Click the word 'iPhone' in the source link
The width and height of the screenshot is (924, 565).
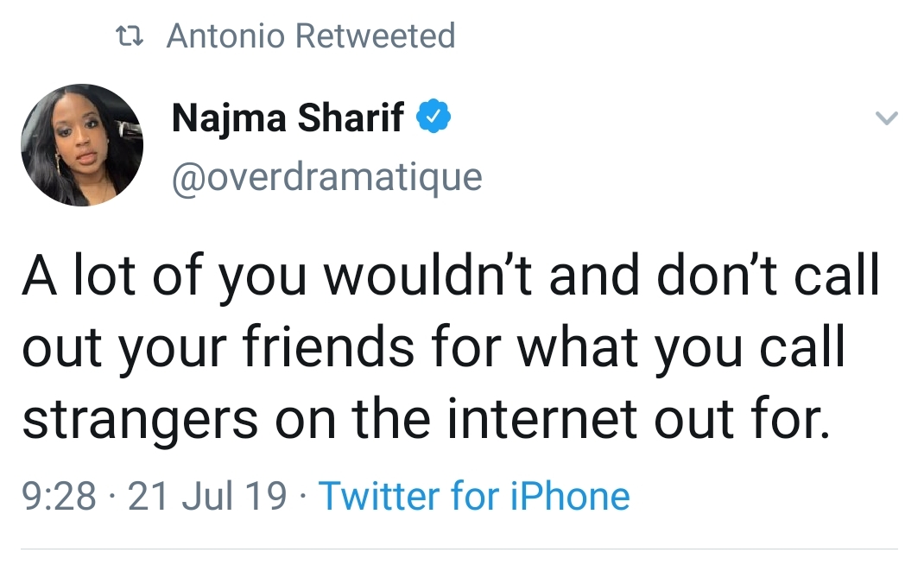(x=573, y=497)
